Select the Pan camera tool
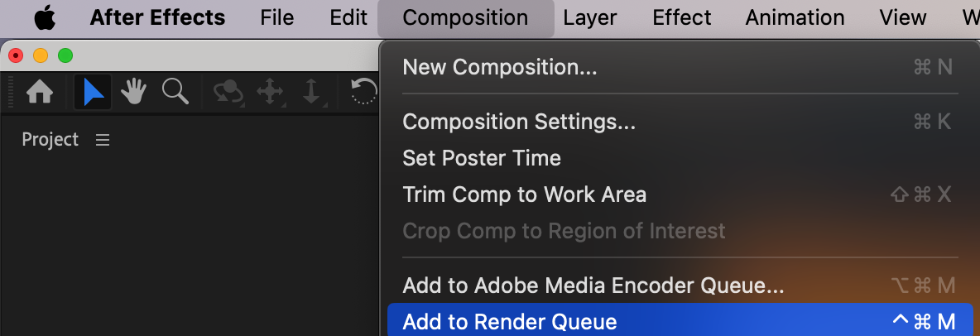980x336 pixels. (x=271, y=92)
